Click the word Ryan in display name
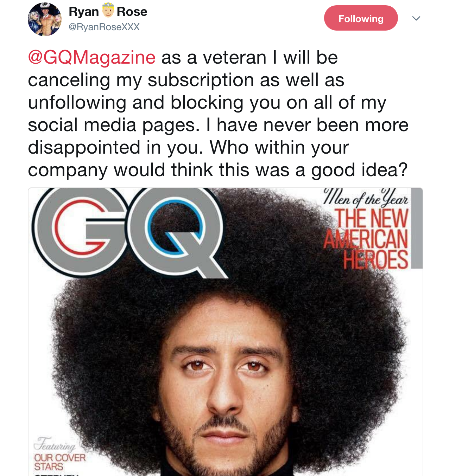The image size is (449, 476). [x=84, y=12]
